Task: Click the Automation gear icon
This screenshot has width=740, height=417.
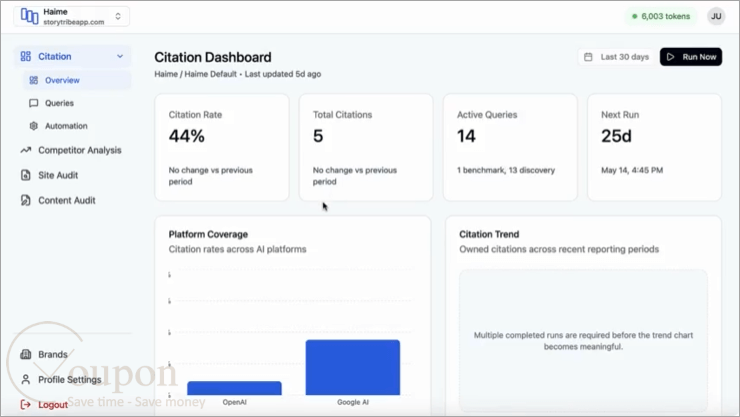Action: coord(34,126)
